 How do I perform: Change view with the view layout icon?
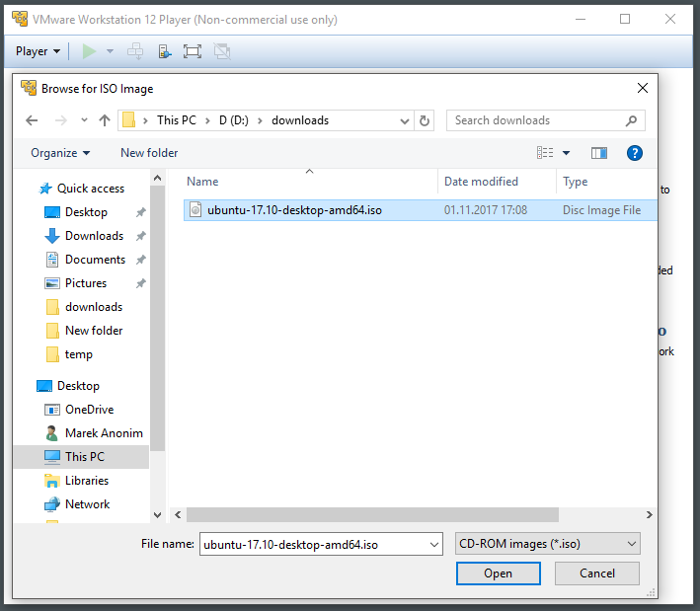(545, 153)
